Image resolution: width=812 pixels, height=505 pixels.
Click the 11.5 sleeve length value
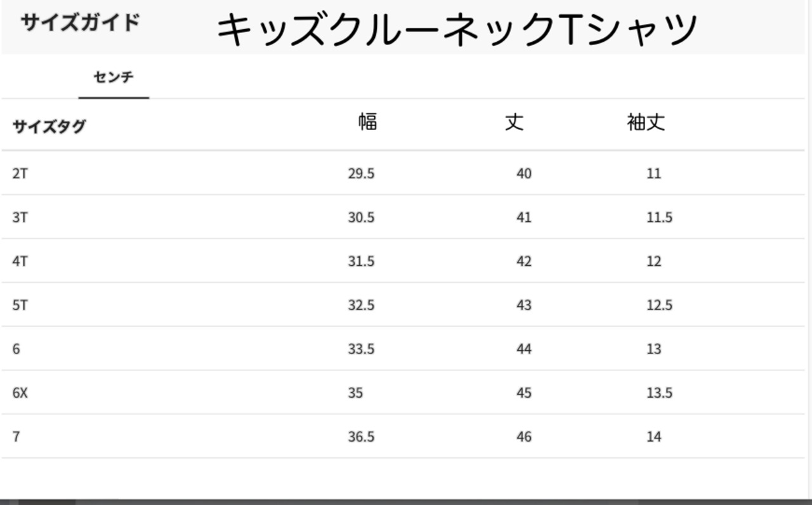[x=659, y=218]
